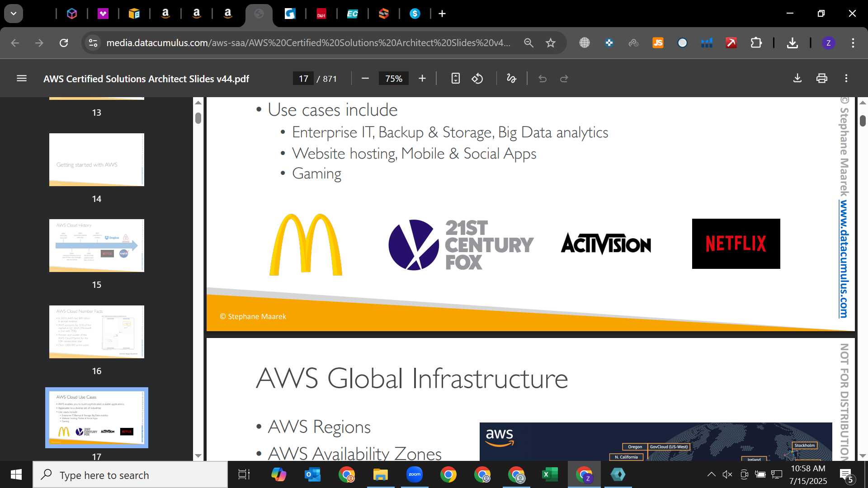Zoom in the PDF with plus button

click(422, 79)
